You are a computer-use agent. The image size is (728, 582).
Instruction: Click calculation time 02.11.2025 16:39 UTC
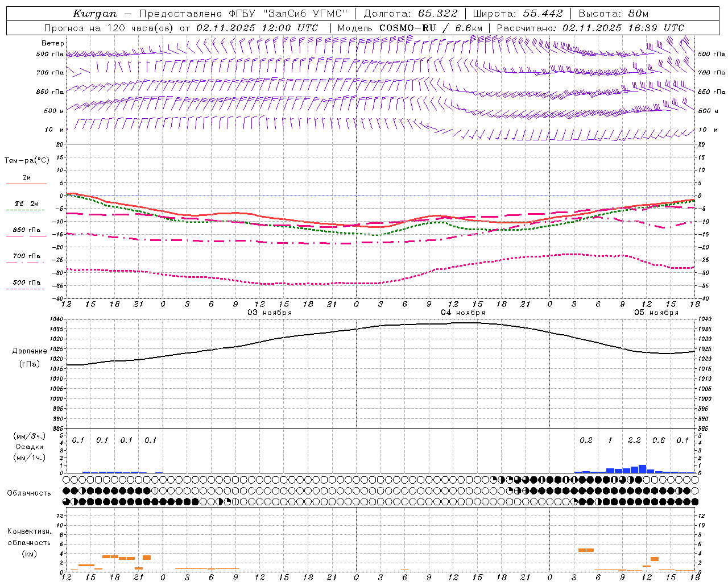point(623,28)
